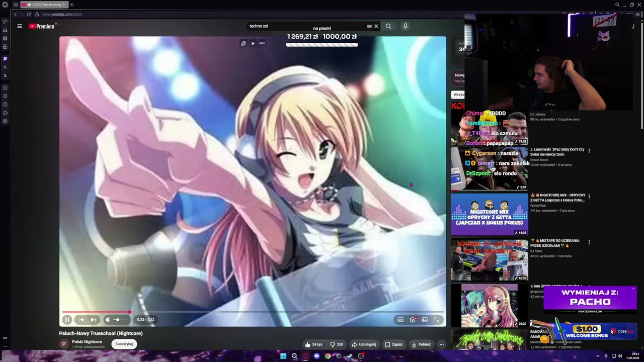Select the 'Wszystkie' filter chip
Viewport: 644px width, 362px height.
(x=458, y=95)
